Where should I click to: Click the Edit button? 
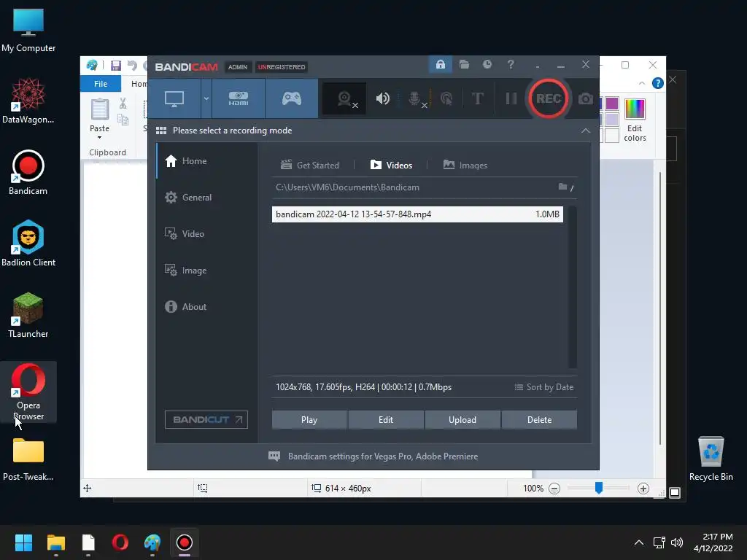(386, 420)
